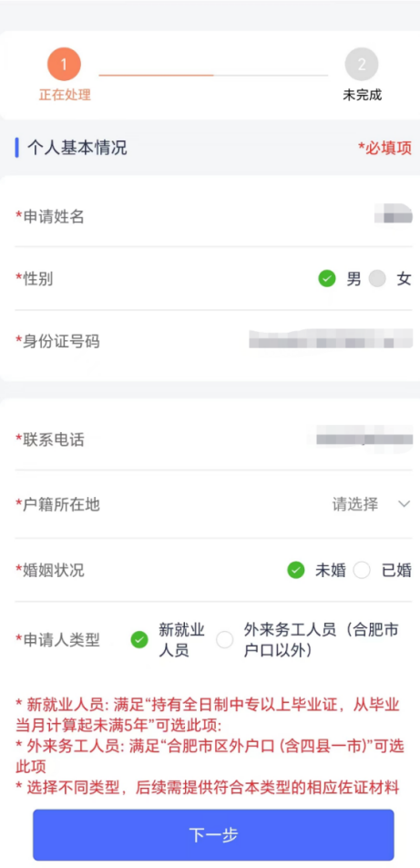Select 外来务工人员 applicant type

click(x=225, y=640)
